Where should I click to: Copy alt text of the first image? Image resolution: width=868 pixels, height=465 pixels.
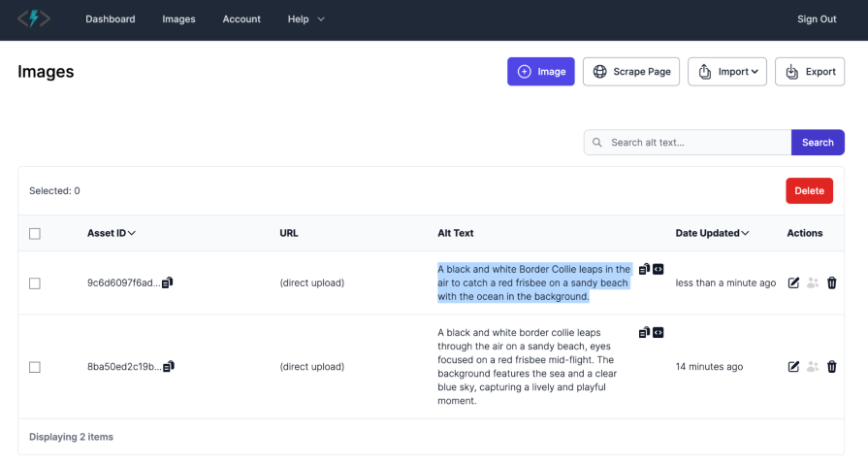[644, 269]
